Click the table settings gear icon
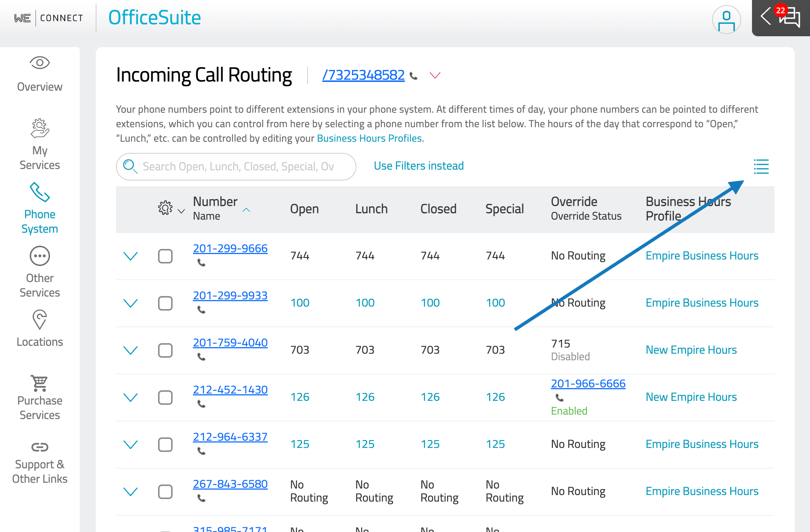The width and height of the screenshot is (810, 532). pos(165,208)
